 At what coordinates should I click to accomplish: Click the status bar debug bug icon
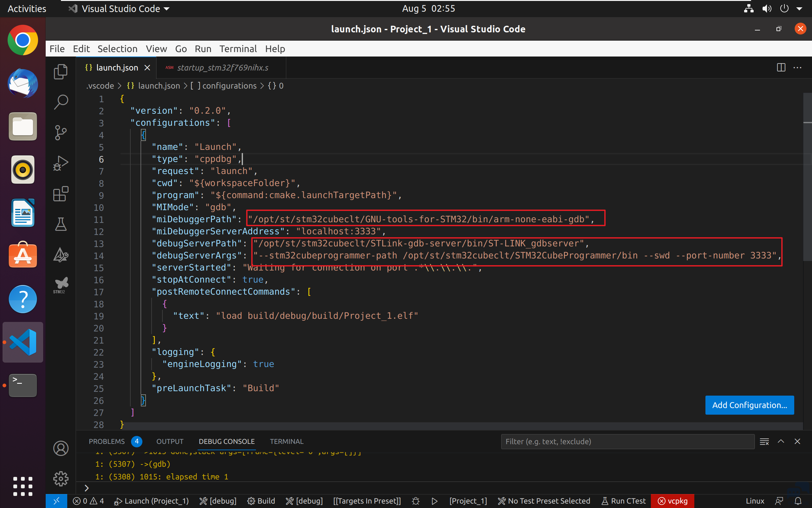pyautogui.click(x=416, y=501)
